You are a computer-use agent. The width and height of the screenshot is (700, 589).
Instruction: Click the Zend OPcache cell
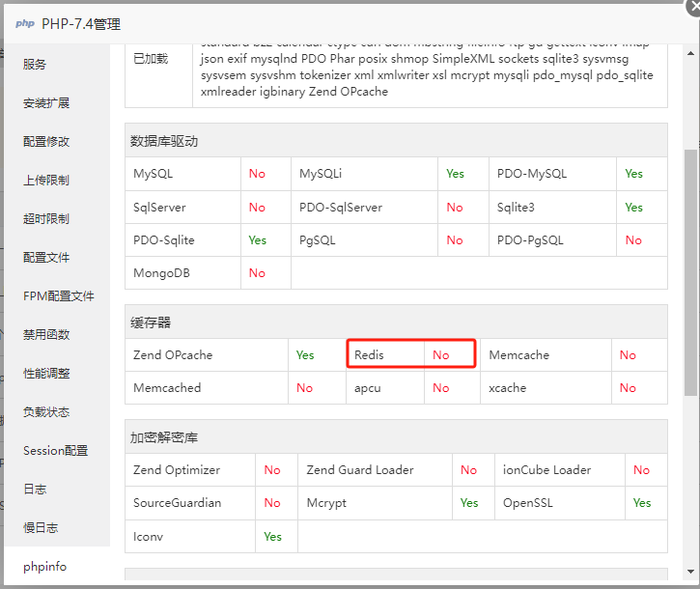(207, 355)
